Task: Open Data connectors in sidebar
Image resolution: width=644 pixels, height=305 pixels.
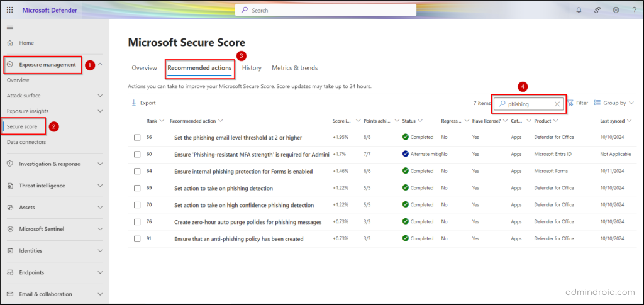Action: tap(26, 142)
